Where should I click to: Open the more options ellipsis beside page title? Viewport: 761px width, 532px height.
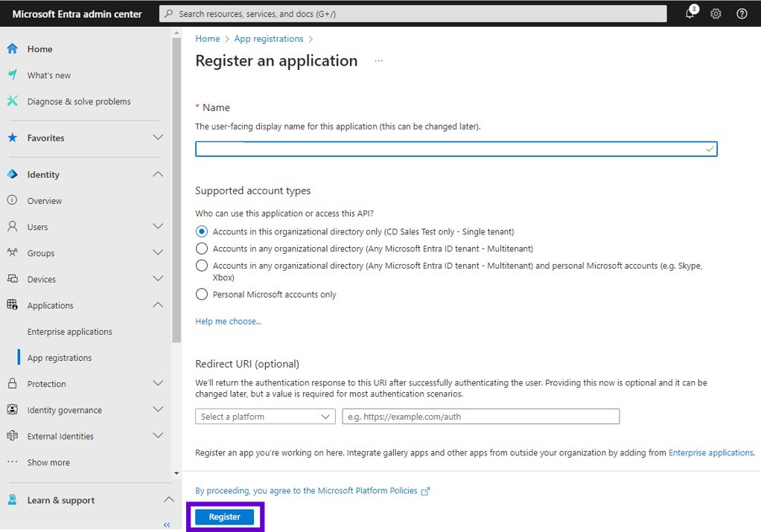coord(378,60)
